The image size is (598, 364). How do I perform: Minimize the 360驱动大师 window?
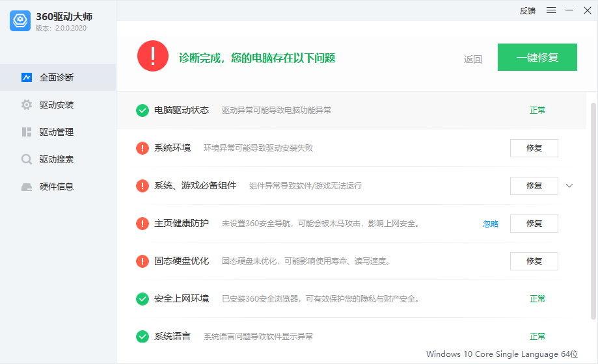(x=569, y=10)
